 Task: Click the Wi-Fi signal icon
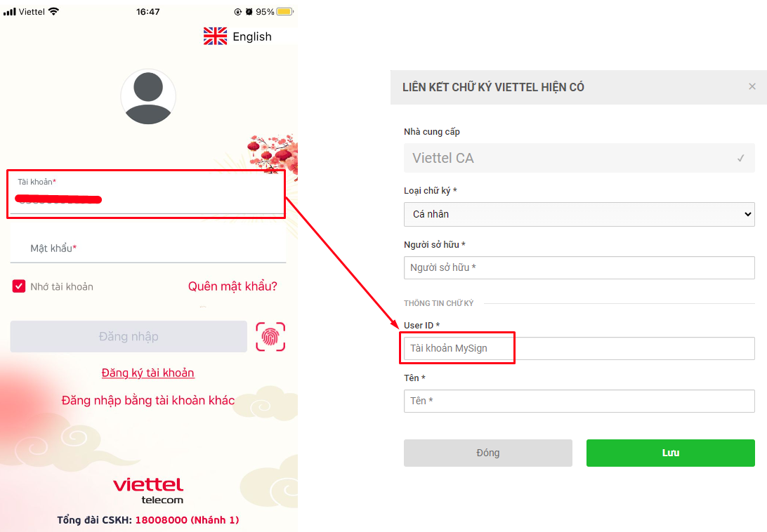coord(54,11)
